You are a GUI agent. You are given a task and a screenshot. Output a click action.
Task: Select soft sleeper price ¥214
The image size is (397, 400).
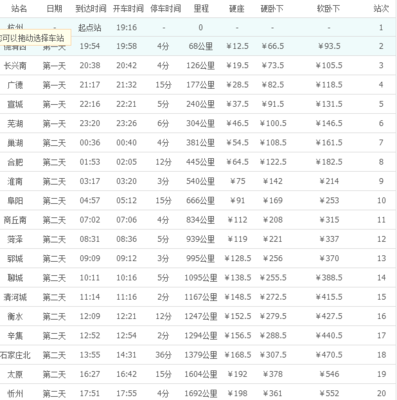329,181
